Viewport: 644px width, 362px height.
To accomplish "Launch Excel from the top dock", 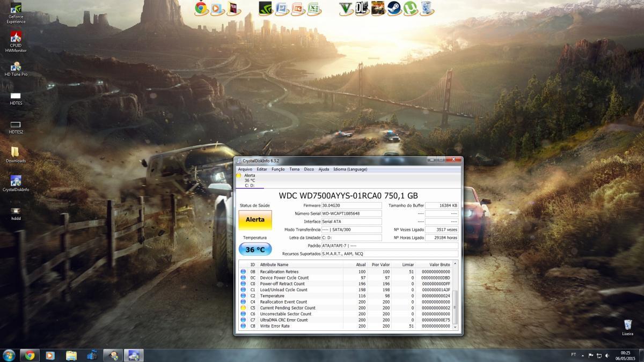I will pyautogui.click(x=313, y=8).
